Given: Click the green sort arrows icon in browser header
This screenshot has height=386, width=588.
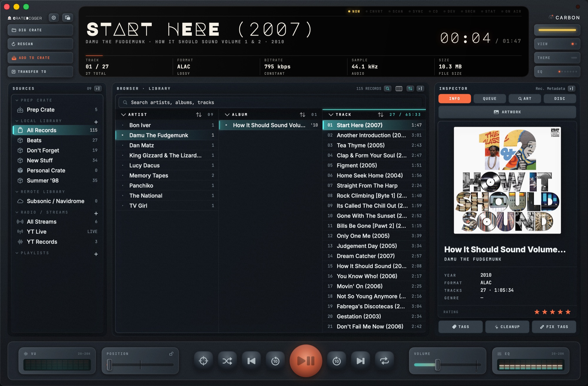Looking at the screenshot, I should [x=410, y=88].
